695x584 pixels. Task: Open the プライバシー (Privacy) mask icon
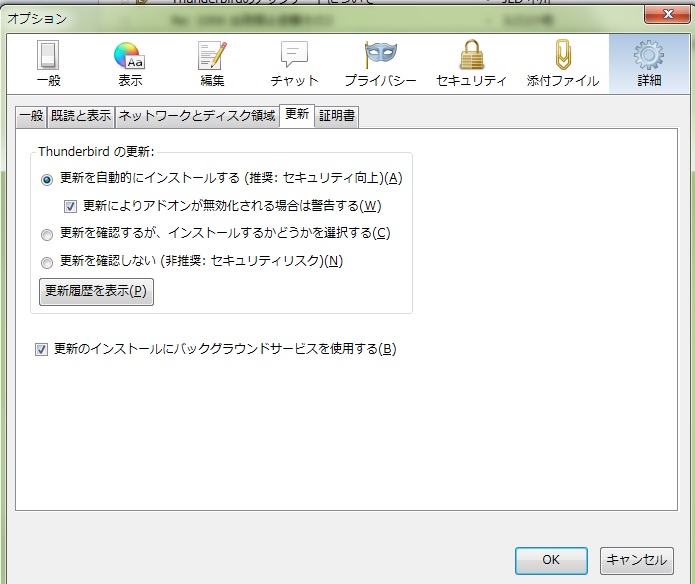pyautogui.click(x=380, y=64)
